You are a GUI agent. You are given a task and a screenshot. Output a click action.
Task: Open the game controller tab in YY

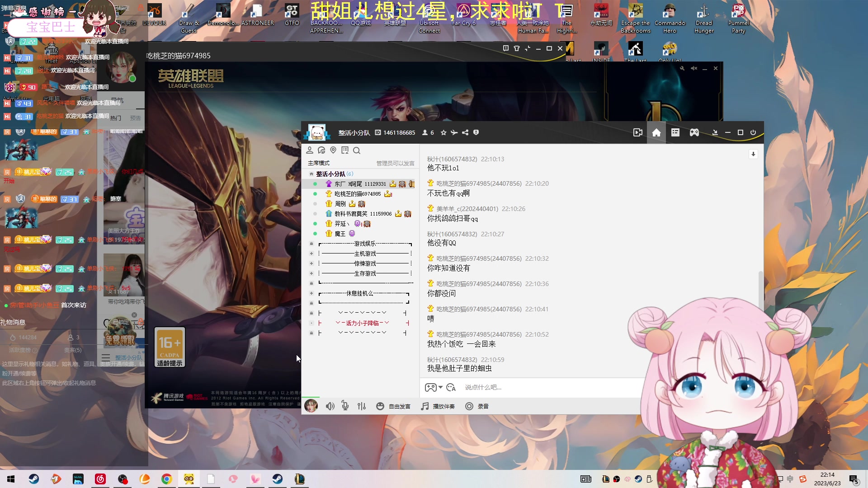coord(694,132)
